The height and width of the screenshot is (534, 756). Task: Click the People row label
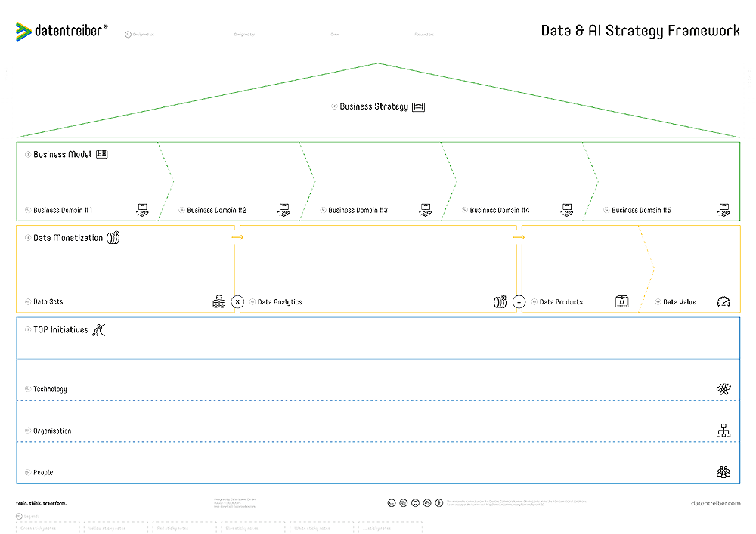(x=43, y=472)
